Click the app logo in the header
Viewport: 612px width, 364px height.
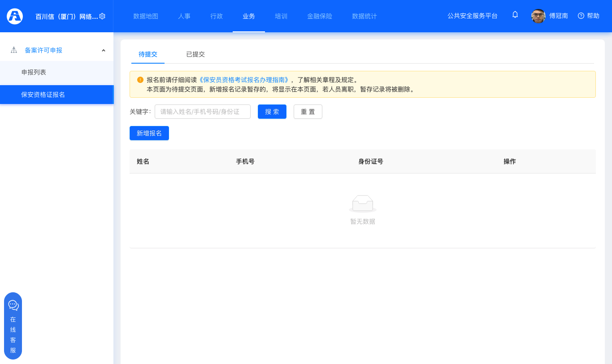[15, 16]
